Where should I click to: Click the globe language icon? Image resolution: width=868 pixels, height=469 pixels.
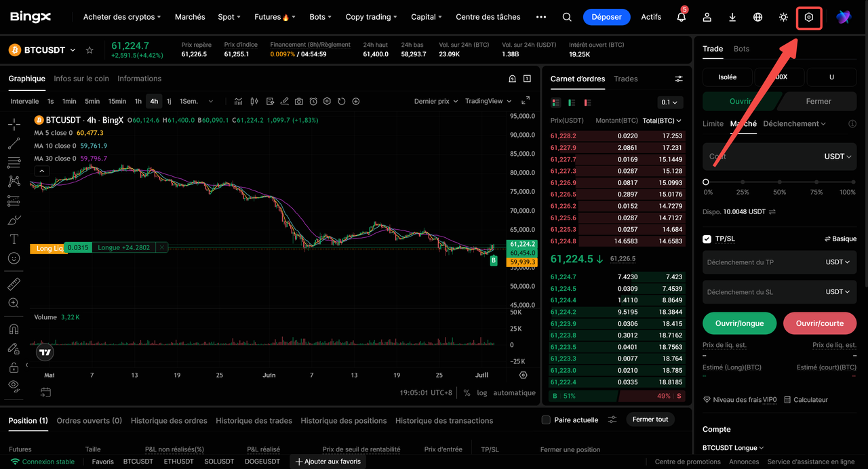pos(758,17)
